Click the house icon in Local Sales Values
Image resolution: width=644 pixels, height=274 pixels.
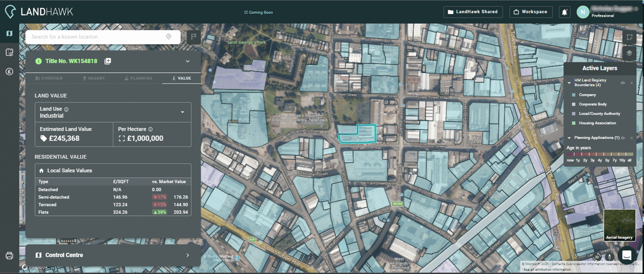(41, 171)
